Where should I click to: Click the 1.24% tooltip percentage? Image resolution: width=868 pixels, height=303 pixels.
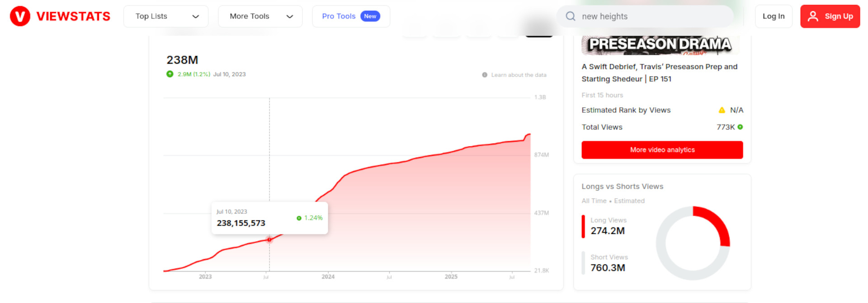click(313, 218)
